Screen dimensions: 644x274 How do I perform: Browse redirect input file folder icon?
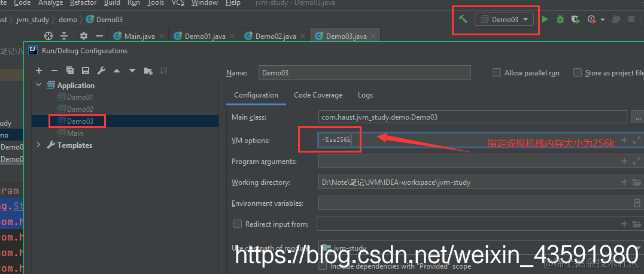[637, 224]
